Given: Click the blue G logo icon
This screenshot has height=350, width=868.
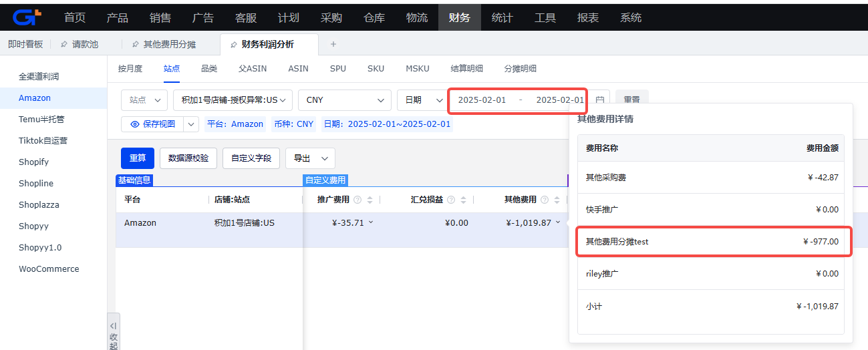Looking at the screenshot, I should (27, 17).
